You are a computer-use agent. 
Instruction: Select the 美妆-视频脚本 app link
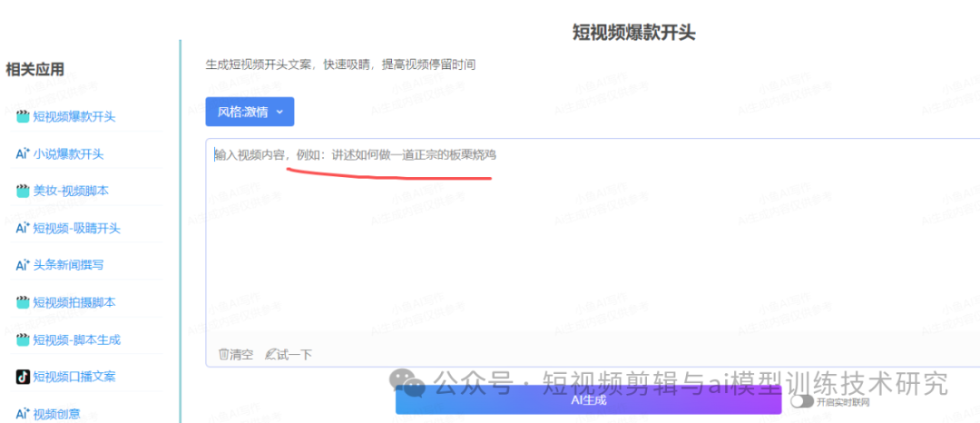point(71,192)
